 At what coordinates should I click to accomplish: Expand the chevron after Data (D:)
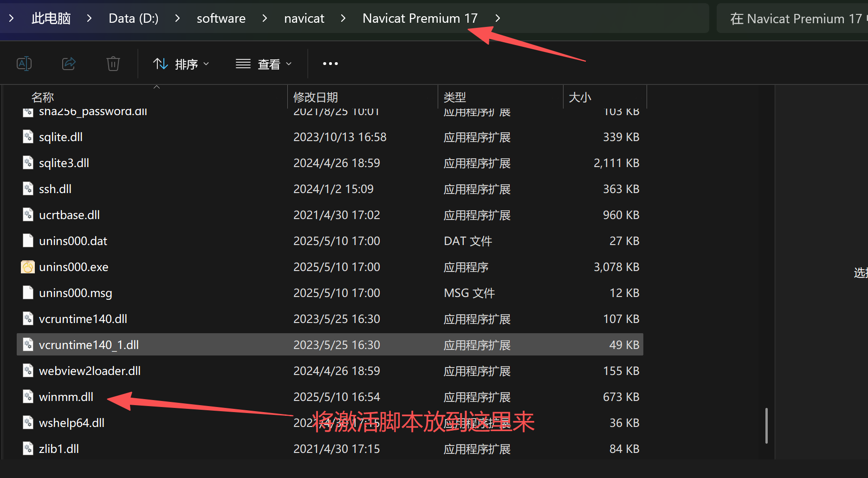click(177, 18)
